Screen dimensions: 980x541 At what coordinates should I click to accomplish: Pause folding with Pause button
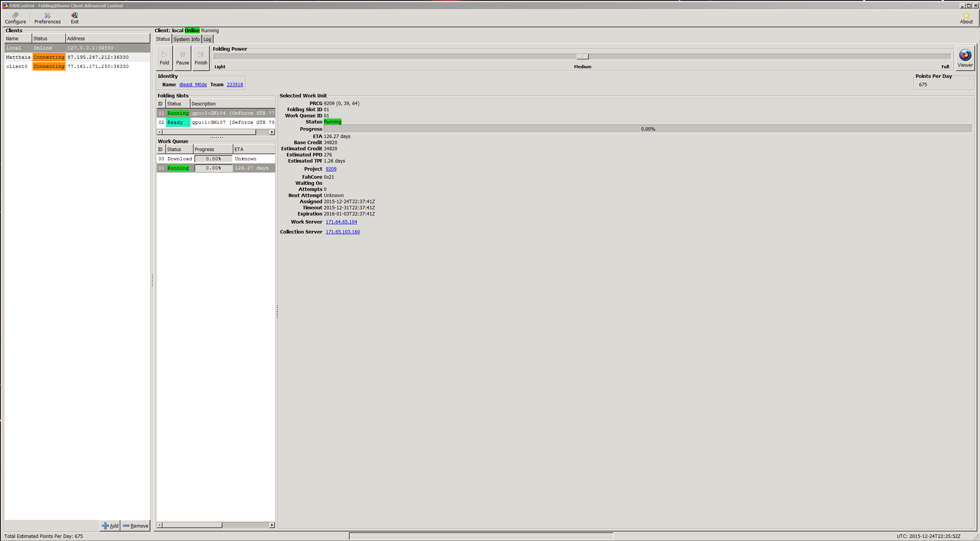click(182, 58)
